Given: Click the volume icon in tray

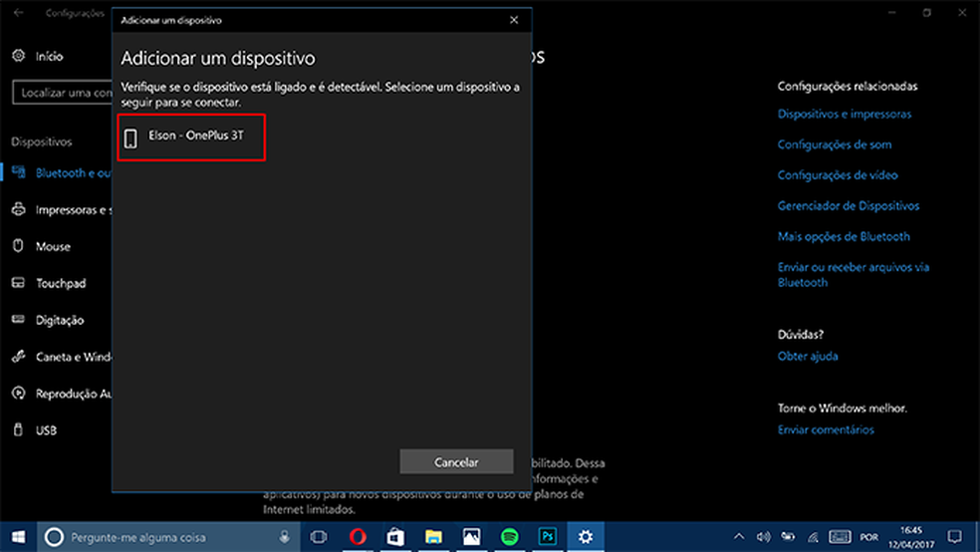Looking at the screenshot, I should [x=763, y=537].
